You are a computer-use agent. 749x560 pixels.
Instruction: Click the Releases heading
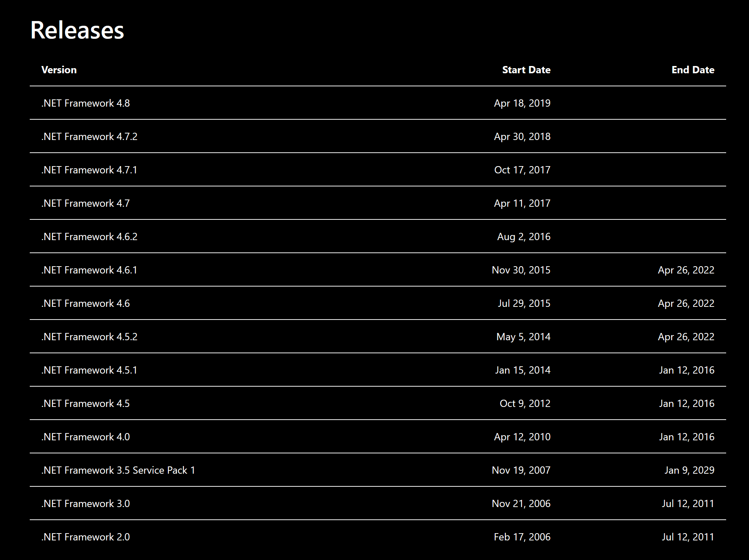77,30
